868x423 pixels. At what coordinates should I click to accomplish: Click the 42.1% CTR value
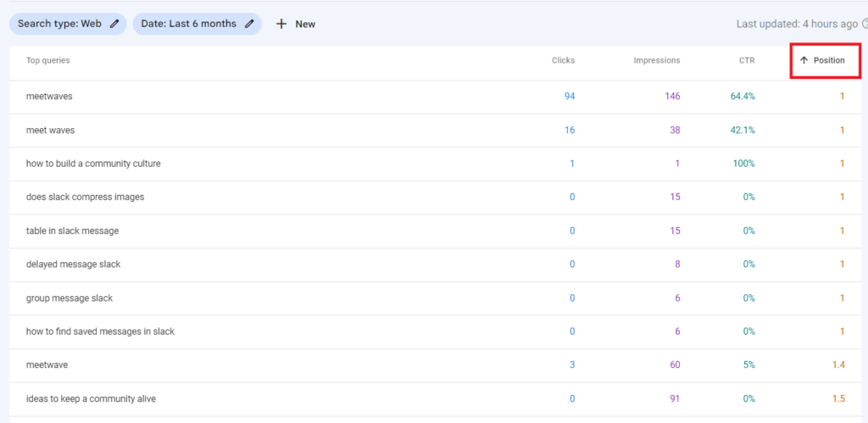pos(743,130)
